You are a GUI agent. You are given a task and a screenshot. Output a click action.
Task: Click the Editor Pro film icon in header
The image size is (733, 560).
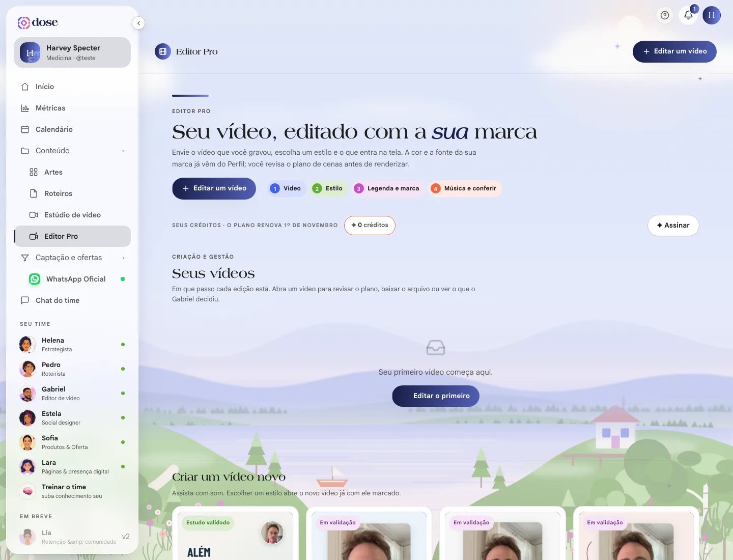coord(163,51)
